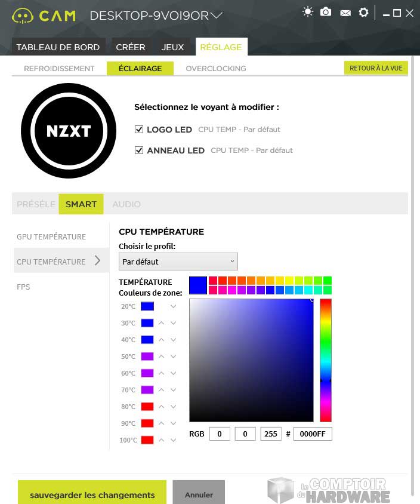This screenshot has width=420, height=504.
Task: Expand the CPU TEMPÉRATURE sidebar arrow
Action: pos(98,261)
